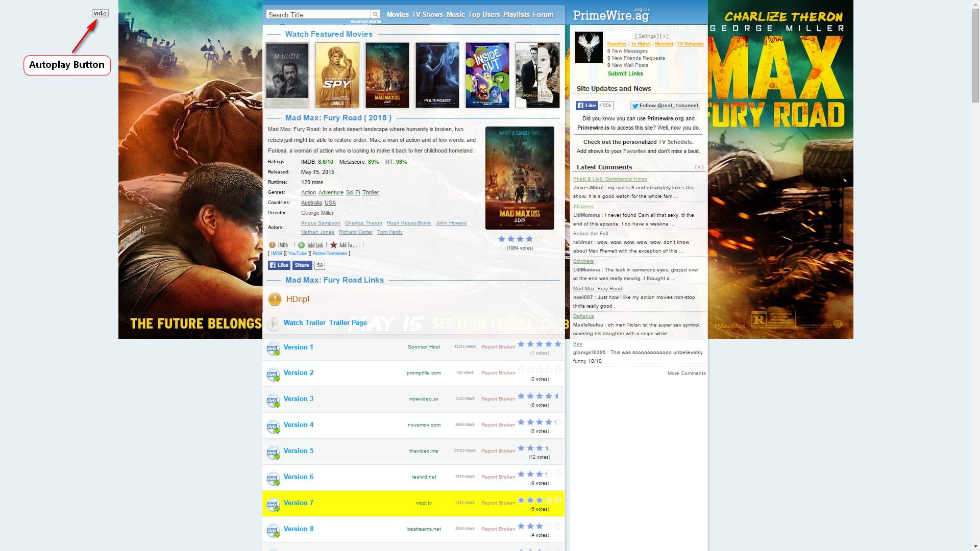
Task: Open the Poltergeist featured movie poster
Action: click(x=437, y=75)
